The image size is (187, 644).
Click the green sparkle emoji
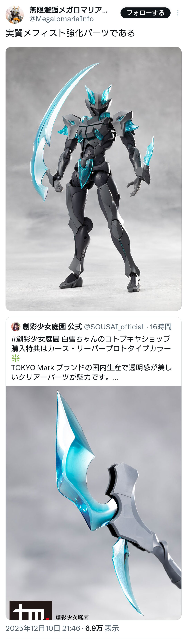coord(16,359)
